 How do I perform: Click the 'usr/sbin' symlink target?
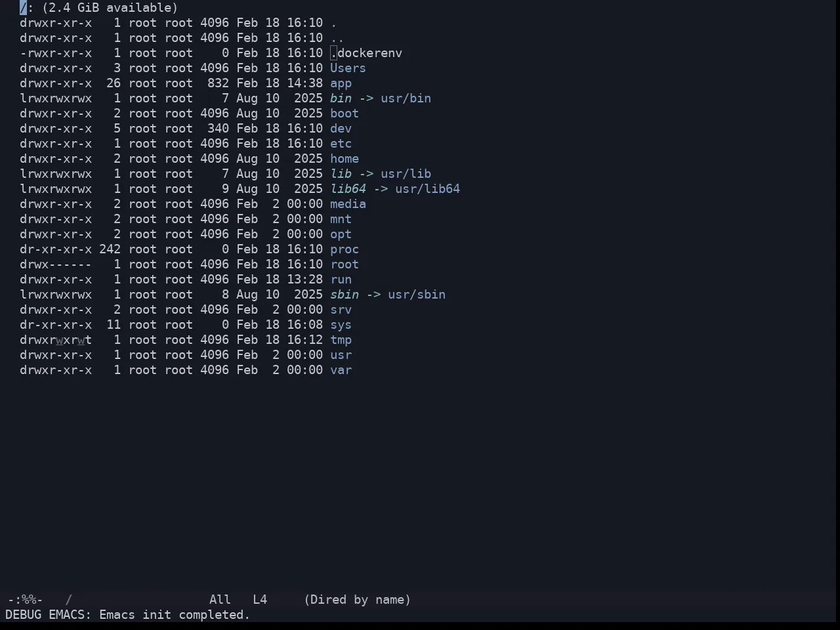(x=417, y=295)
